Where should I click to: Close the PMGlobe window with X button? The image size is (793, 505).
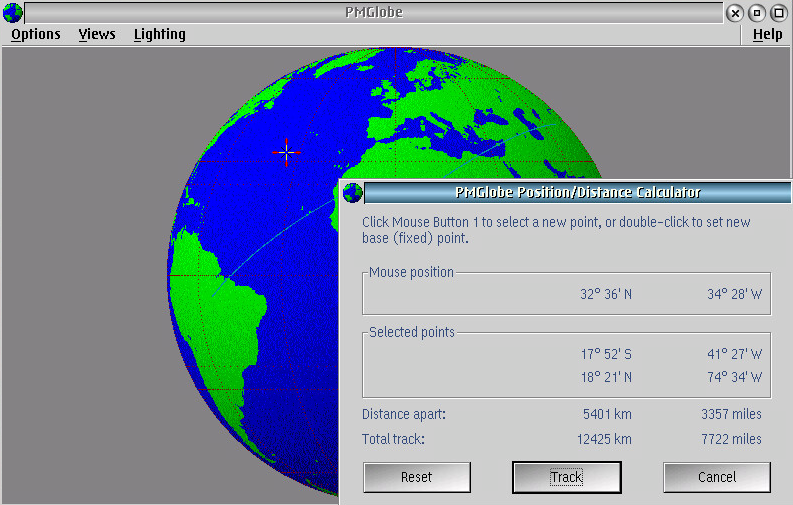(735, 13)
